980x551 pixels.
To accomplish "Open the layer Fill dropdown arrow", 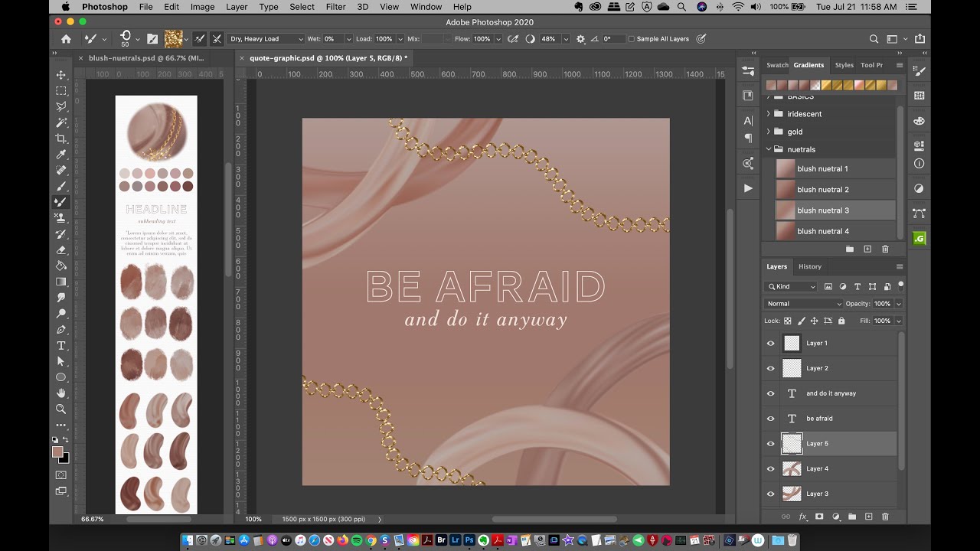I will 898,321.
